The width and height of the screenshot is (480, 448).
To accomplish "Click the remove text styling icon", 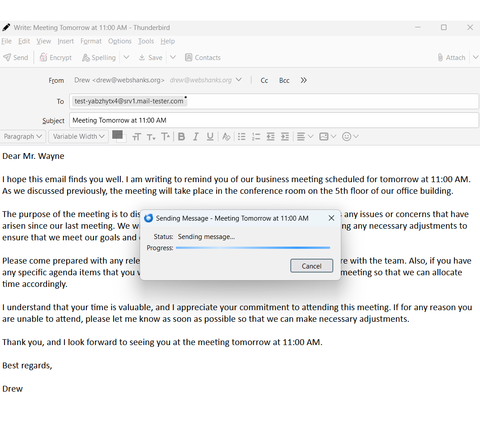I will tap(226, 137).
